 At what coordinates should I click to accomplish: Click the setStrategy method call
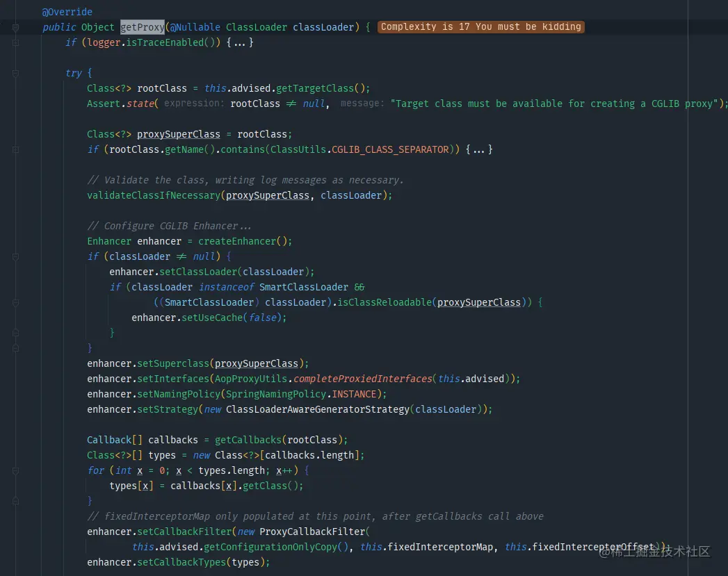(x=167, y=410)
